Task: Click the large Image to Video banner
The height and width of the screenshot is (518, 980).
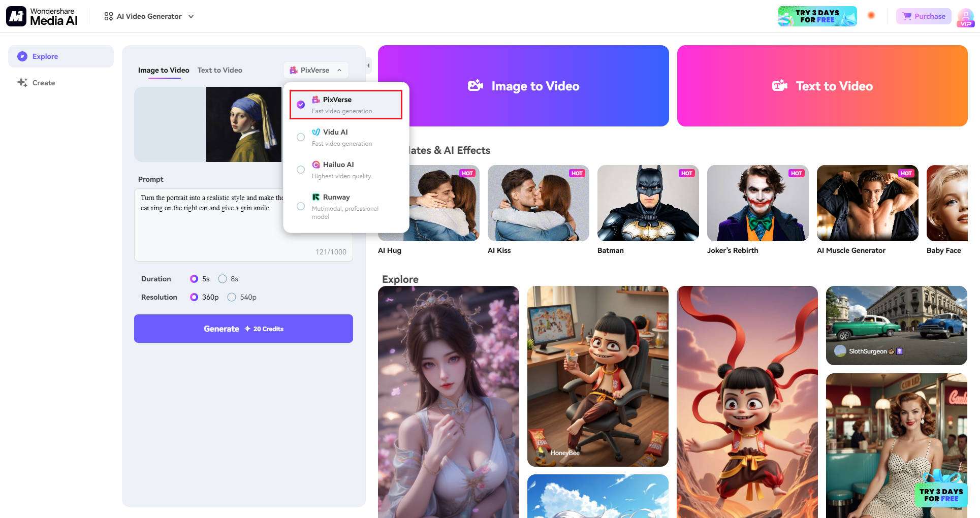Action: [523, 86]
